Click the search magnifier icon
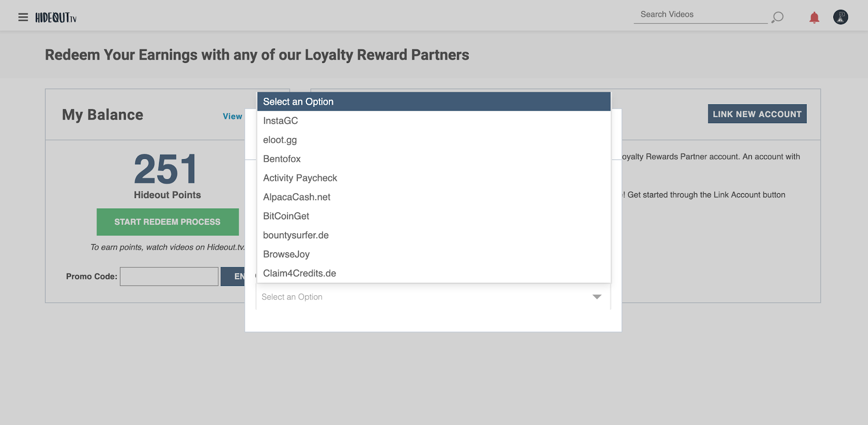 click(777, 17)
